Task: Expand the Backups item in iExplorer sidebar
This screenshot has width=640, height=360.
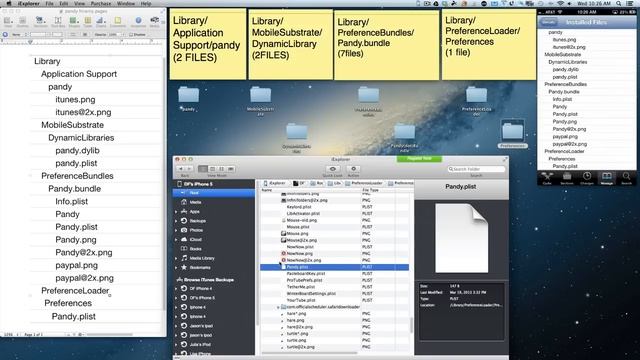Action: (176, 221)
